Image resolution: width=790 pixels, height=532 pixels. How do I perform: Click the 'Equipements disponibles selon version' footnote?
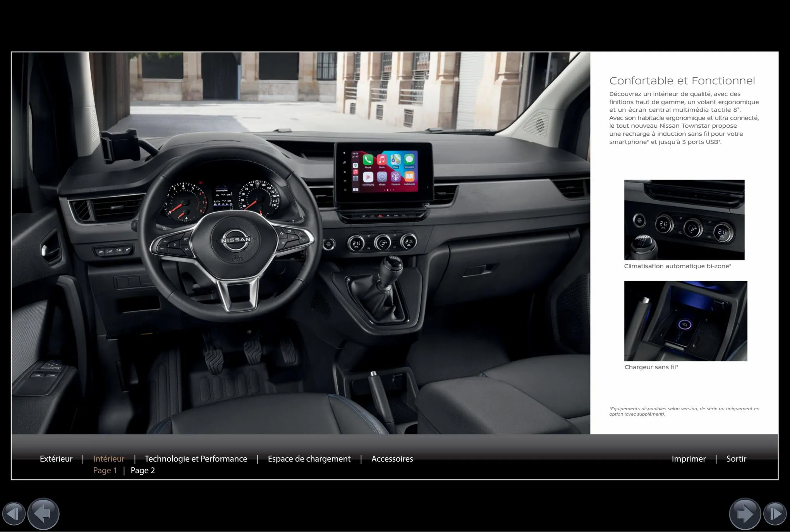pos(684,411)
